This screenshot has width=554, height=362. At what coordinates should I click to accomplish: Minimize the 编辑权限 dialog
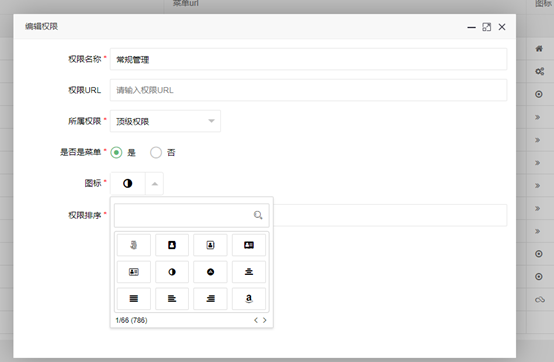471,27
